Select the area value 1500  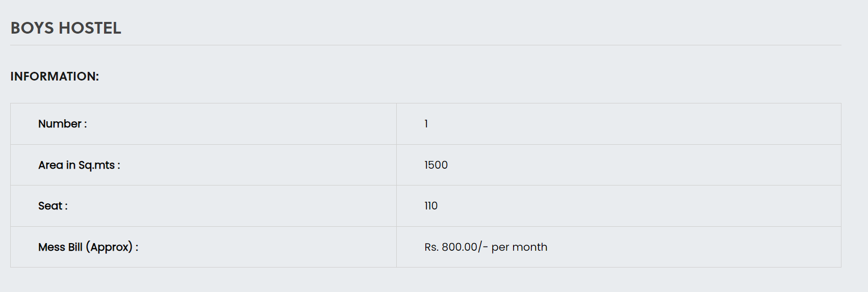(436, 165)
